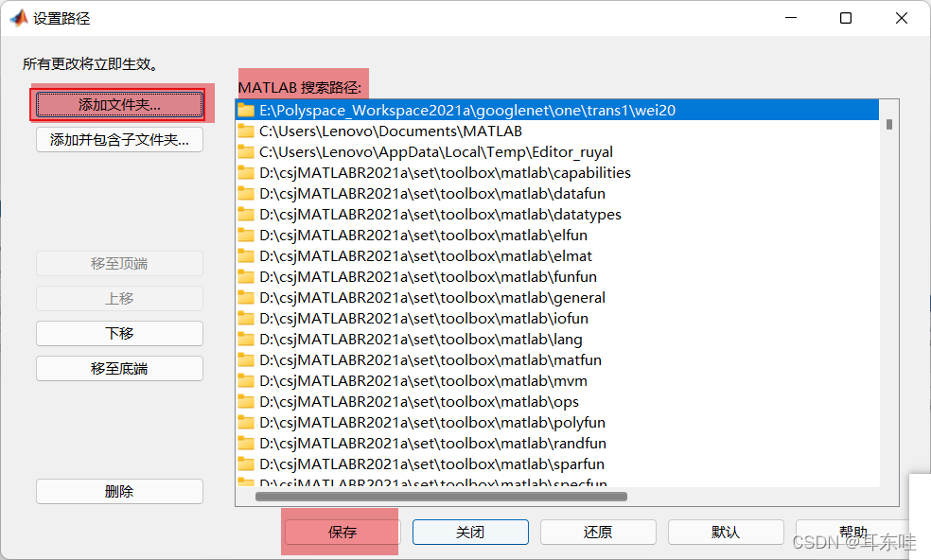This screenshot has width=931, height=560.
Task: Restore defaults with 默认 button
Action: (726, 532)
